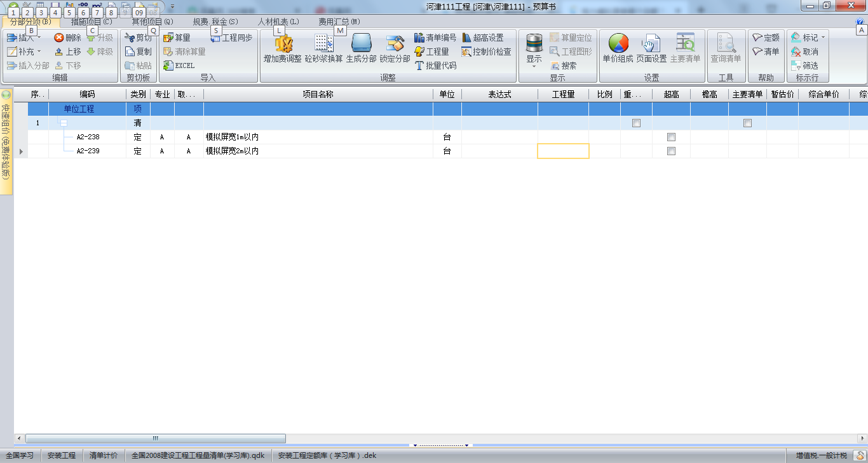This screenshot has height=463, width=868.
Task: Switch to 规费、税金 tab
Action: [215, 22]
